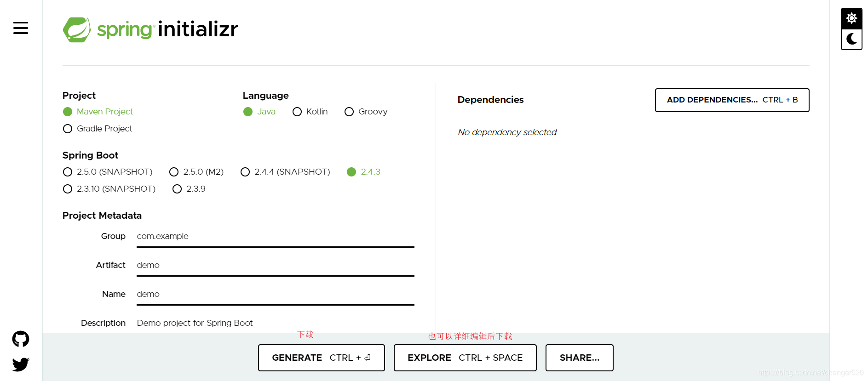Click the Explore button
The height and width of the screenshot is (381, 868).
[x=465, y=358]
